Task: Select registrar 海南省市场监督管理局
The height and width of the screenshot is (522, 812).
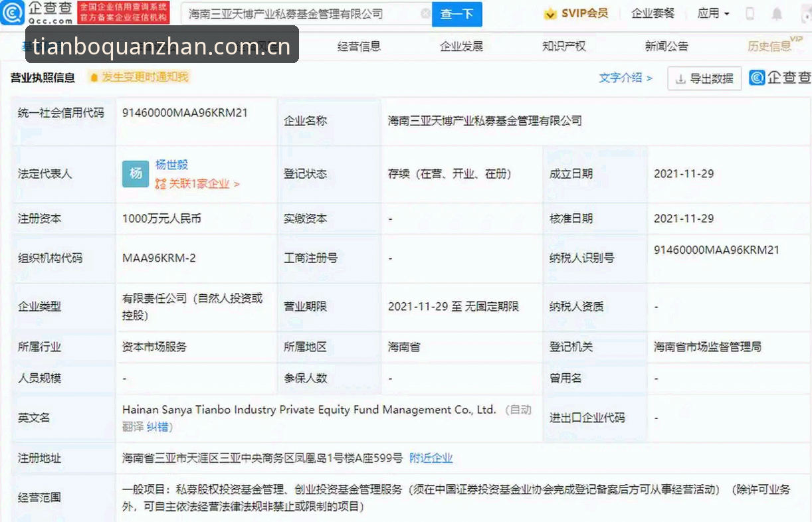Action: tap(708, 347)
